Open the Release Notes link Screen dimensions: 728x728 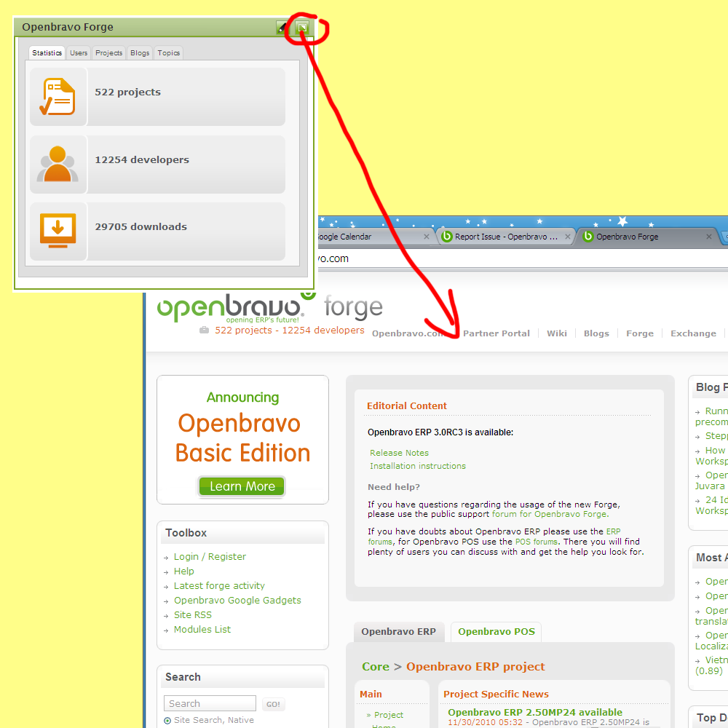coord(399,453)
